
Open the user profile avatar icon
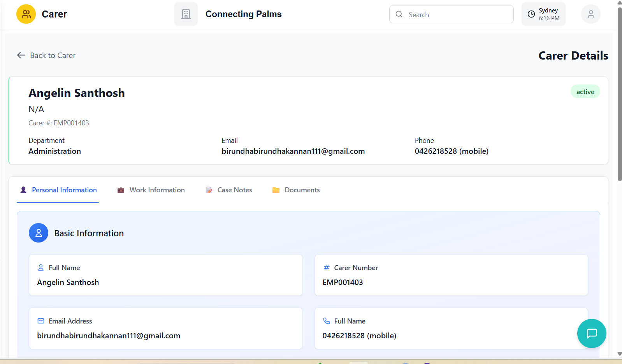590,14
